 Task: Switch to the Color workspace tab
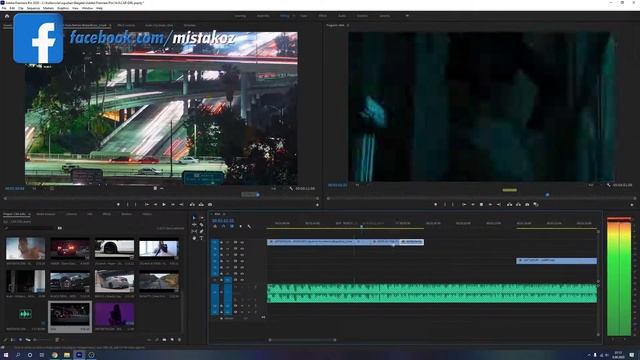(x=304, y=16)
